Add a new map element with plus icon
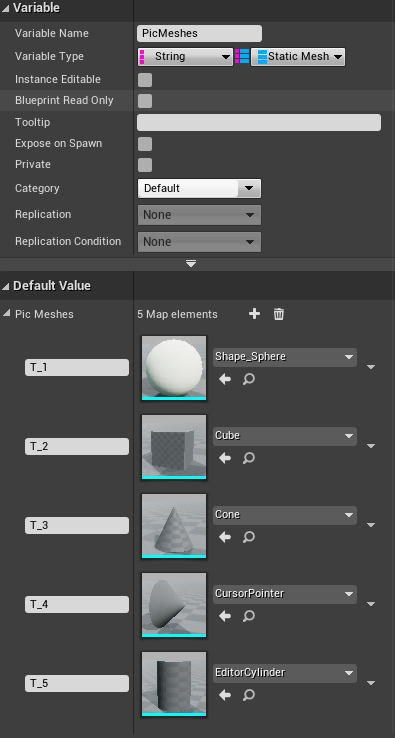 tap(254, 314)
